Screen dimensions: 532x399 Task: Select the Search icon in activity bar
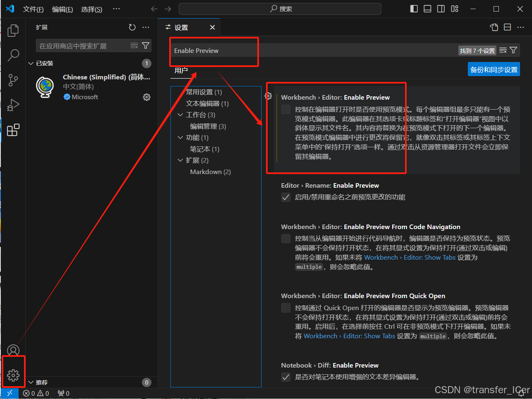pos(13,55)
